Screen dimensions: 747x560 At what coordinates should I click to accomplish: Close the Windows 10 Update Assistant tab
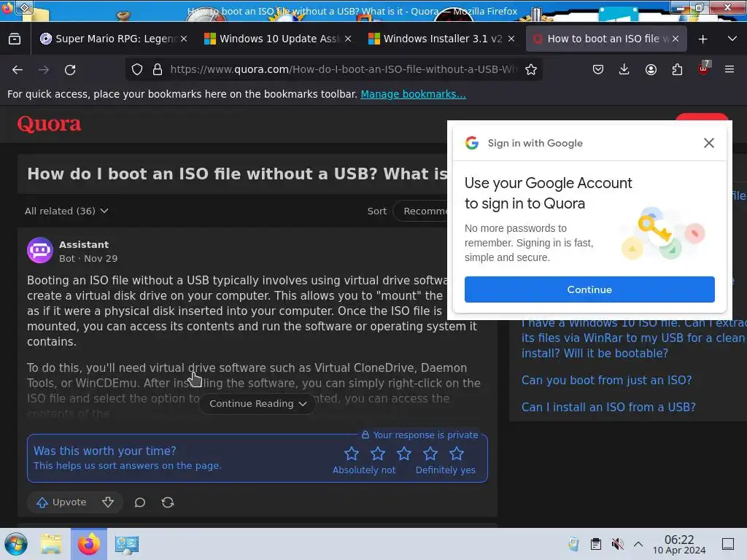click(348, 39)
